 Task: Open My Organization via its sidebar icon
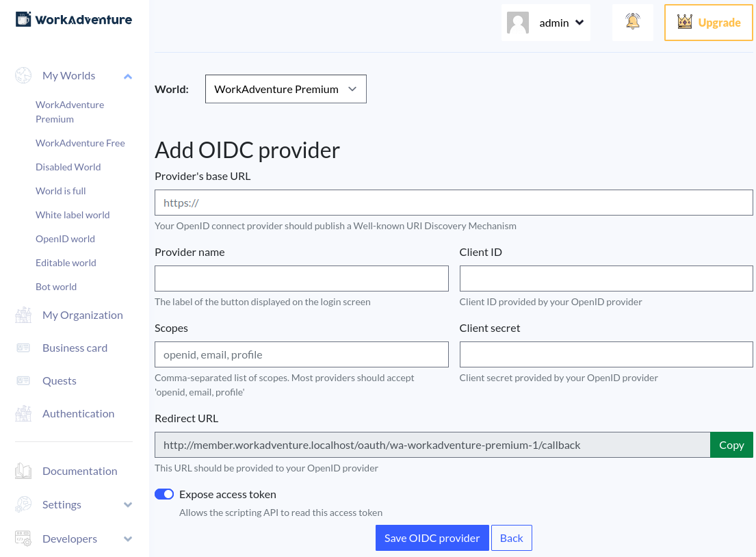pyautogui.click(x=23, y=314)
